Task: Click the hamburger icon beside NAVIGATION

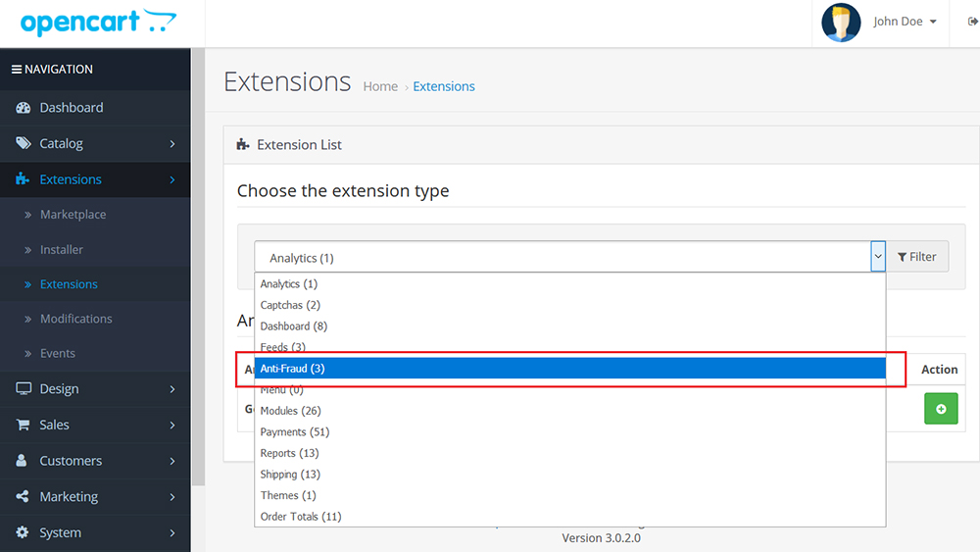Action: [x=17, y=70]
